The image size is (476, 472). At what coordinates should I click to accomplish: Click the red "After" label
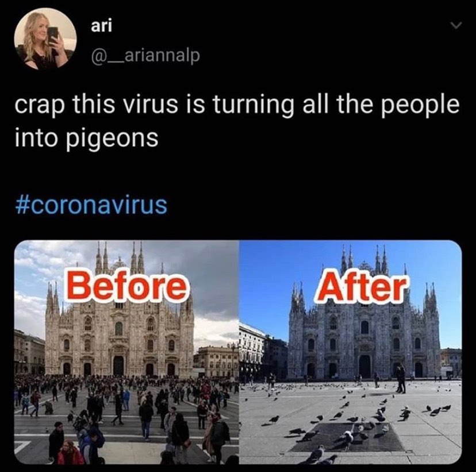[x=361, y=286]
